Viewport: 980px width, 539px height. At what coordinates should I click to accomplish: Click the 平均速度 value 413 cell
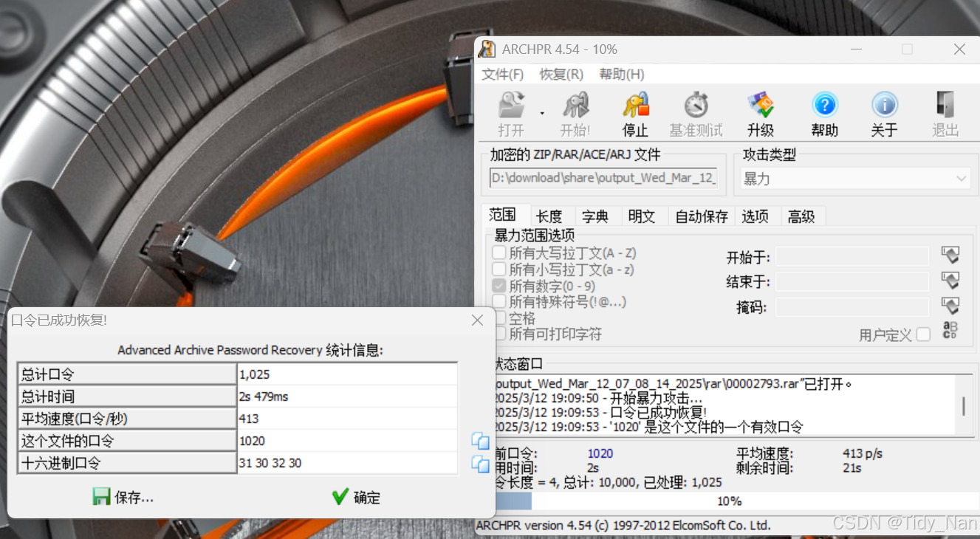coord(347,419)
